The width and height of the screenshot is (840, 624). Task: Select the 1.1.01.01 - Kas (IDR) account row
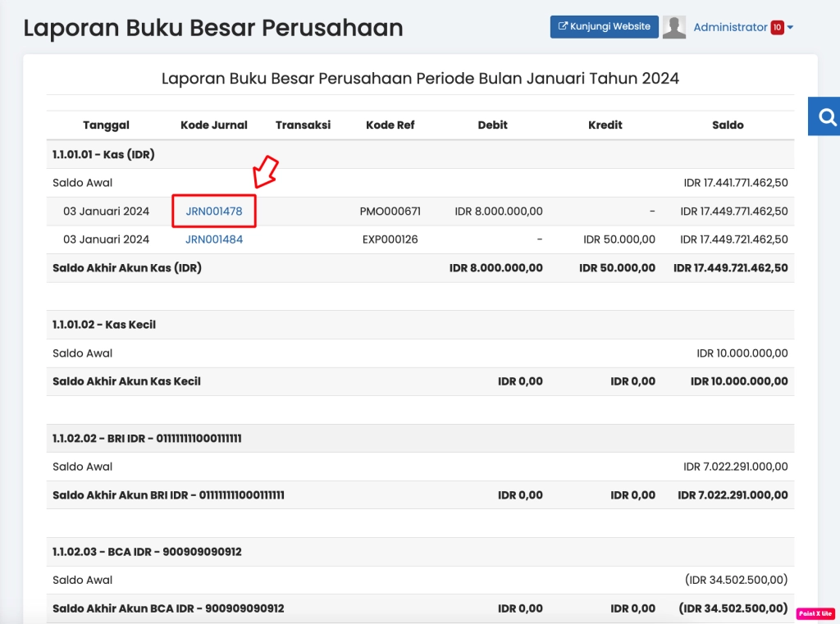[103, 154]
